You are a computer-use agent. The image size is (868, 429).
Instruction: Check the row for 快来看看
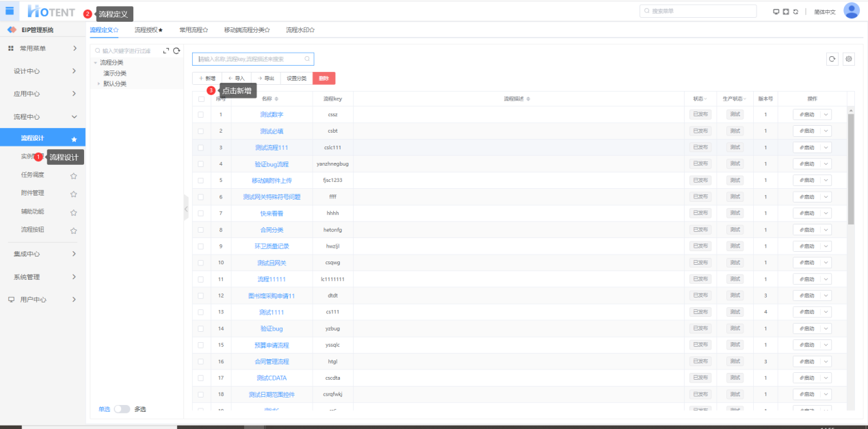tap(201, 213)
